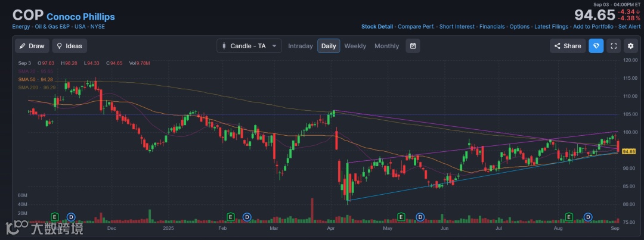The image size is (644, 240).
Task: Click the blue diamond Elite icon
Action: 596,46
